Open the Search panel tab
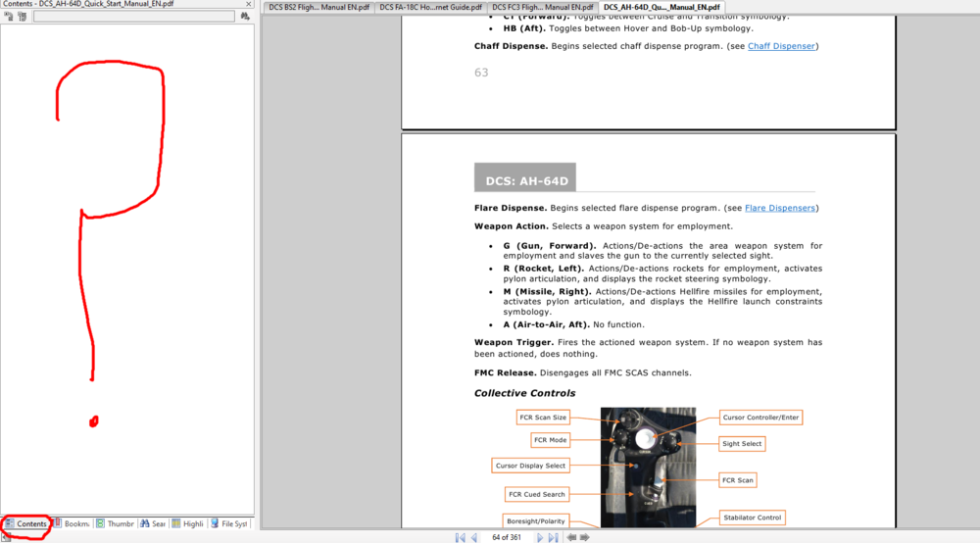The image size is (980, 543). [153, 523]
